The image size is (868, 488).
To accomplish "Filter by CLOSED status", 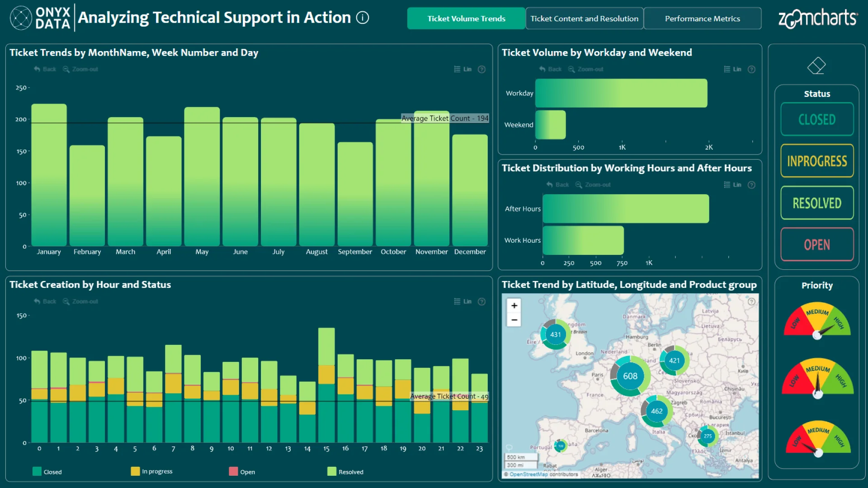I will pos(817,119).
